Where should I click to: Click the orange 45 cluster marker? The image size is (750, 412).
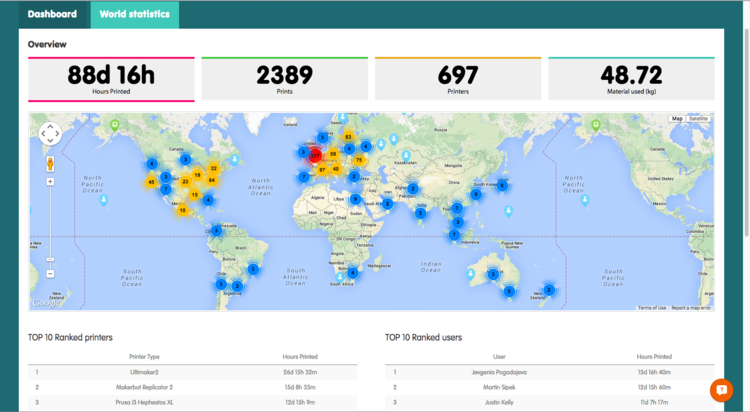151,182
